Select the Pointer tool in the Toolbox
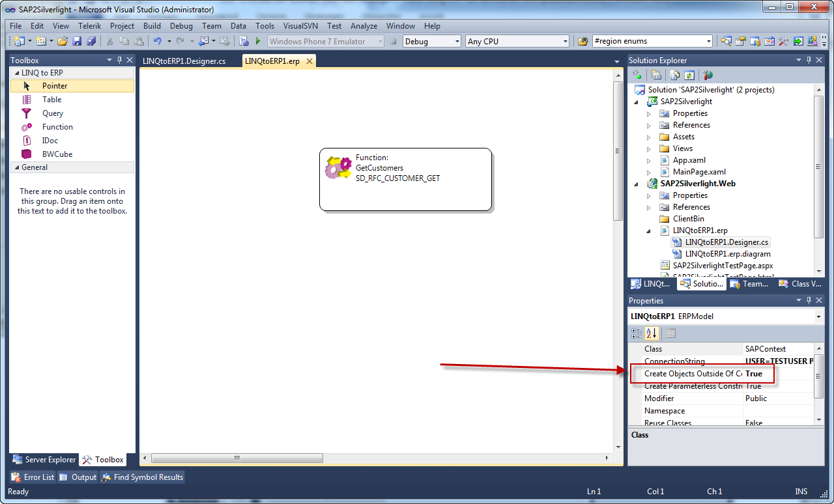The width and height of the screenshot is (834, 504). point(72,86)
